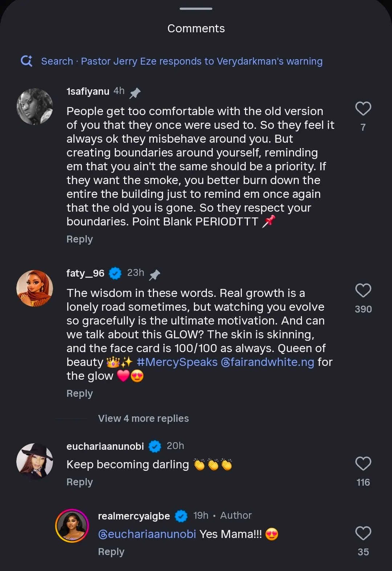Tap the search sparkle icon

[26, 61]
